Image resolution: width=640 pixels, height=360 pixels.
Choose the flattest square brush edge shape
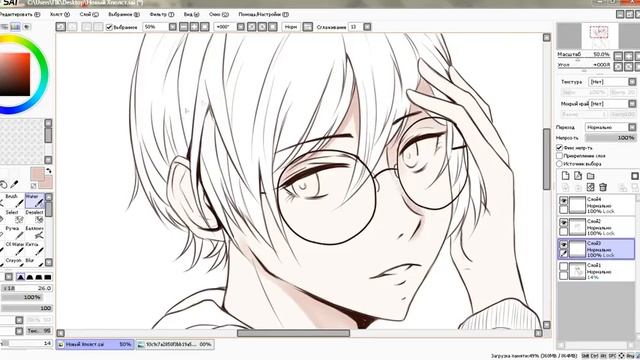point(48,277)
